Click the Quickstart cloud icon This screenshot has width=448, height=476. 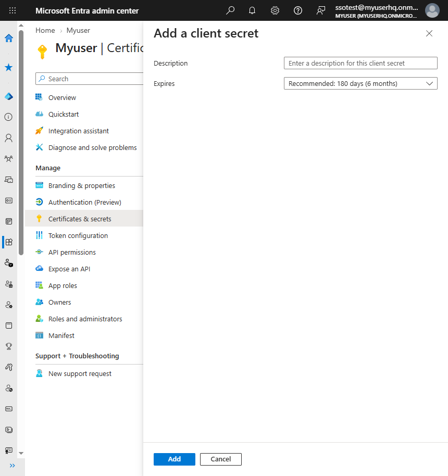pyautogui.click(x=39, y=114)
